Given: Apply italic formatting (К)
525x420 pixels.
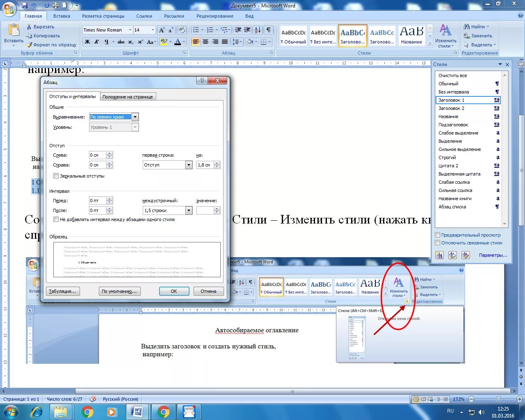Looking at the screenshot, I should coord(97,42).
